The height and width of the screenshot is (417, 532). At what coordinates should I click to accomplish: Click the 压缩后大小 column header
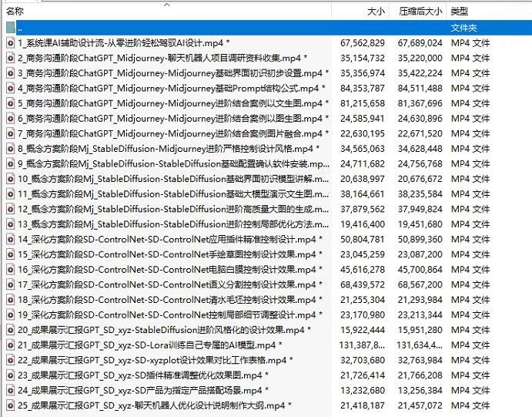point(420,12)
